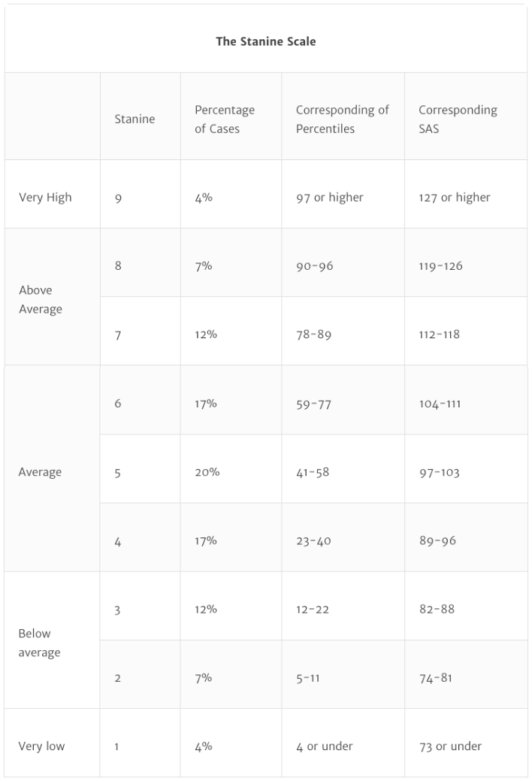Select 'Corresponding of Percentiles' header

click(342, 119)
